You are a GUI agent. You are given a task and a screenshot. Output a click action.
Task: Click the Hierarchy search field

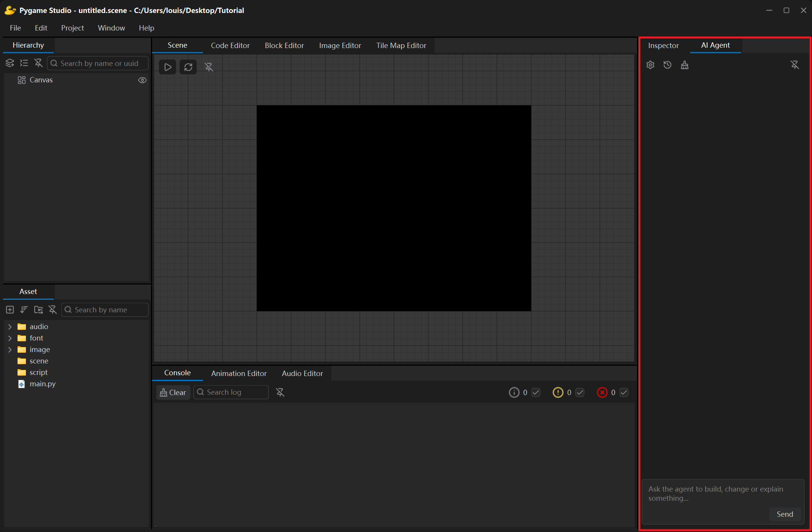coord(98,63)
